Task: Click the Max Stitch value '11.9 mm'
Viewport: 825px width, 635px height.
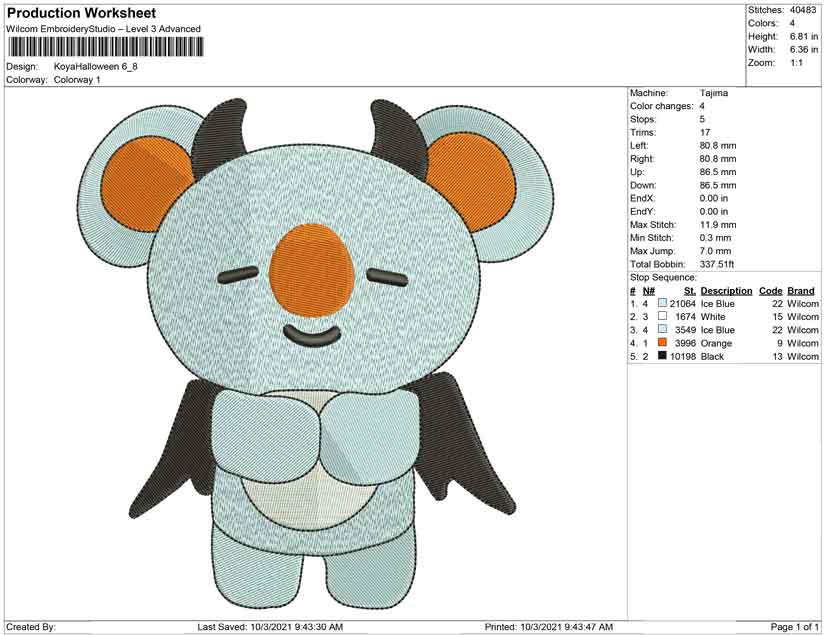Action: [x=718, y=225]
